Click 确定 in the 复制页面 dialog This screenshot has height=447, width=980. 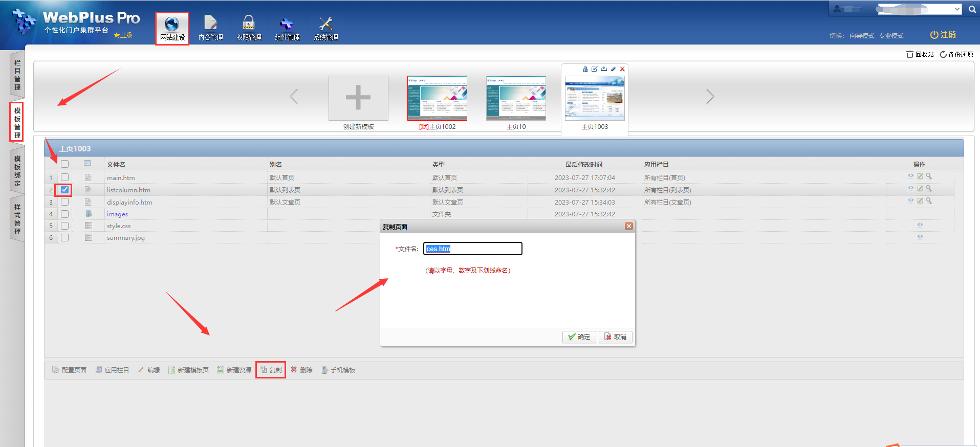click(579, 337)
